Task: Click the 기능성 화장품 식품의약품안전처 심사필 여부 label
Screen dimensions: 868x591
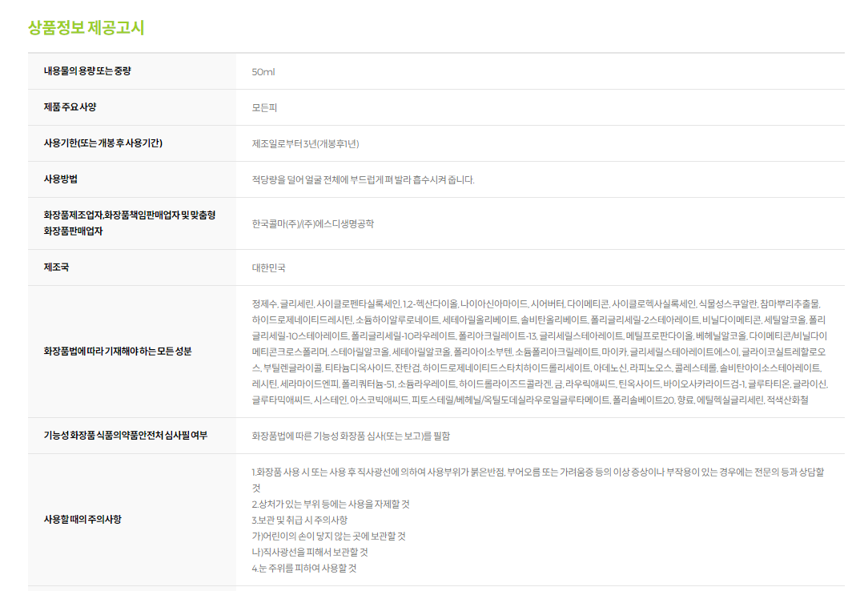Action: pyautogui.click(x=125, y=436)
